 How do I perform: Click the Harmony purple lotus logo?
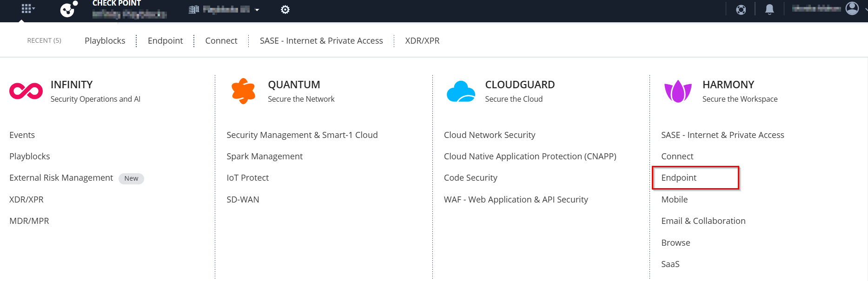678,91
